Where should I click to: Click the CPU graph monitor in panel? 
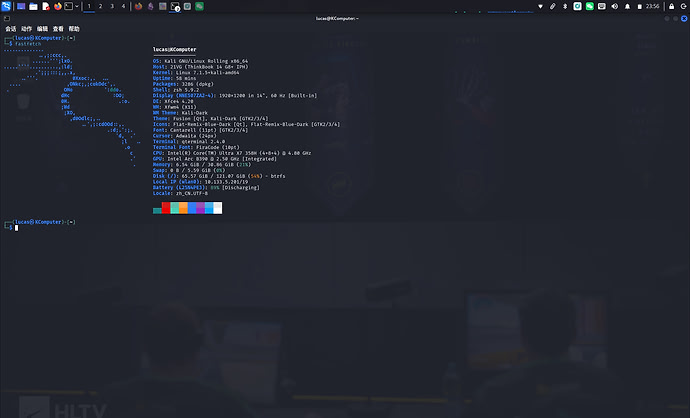[510, 7]
